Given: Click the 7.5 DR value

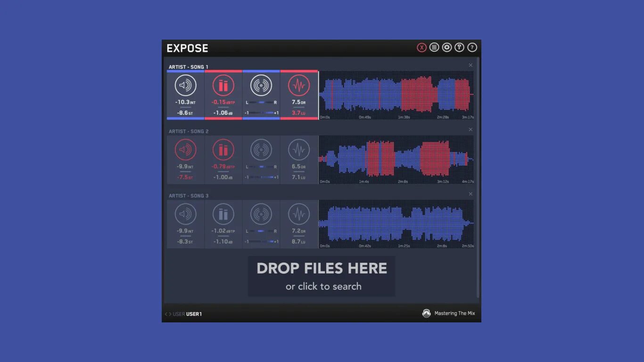Looking at the screenshot, I should click(299, 102).
